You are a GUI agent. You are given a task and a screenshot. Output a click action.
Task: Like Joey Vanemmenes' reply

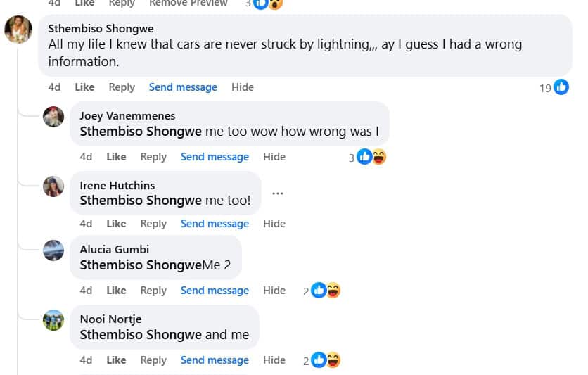tap(116, 157)
